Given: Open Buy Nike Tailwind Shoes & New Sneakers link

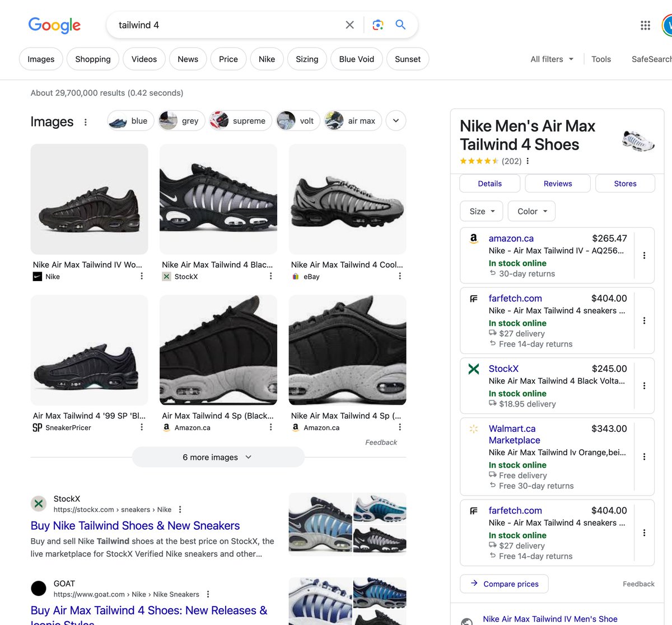Looking at the screenshot, I should click(135, 526).
